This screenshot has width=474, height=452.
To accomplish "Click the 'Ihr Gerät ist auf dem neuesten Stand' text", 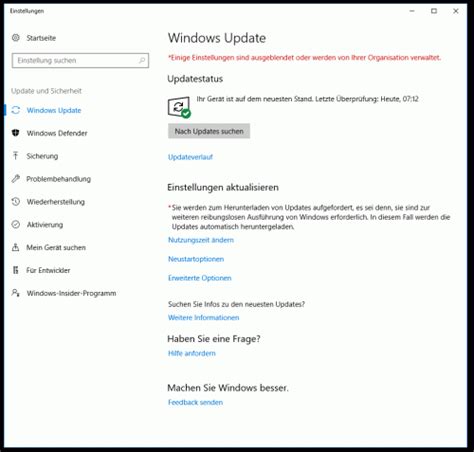I will click(x=255, y=99).
